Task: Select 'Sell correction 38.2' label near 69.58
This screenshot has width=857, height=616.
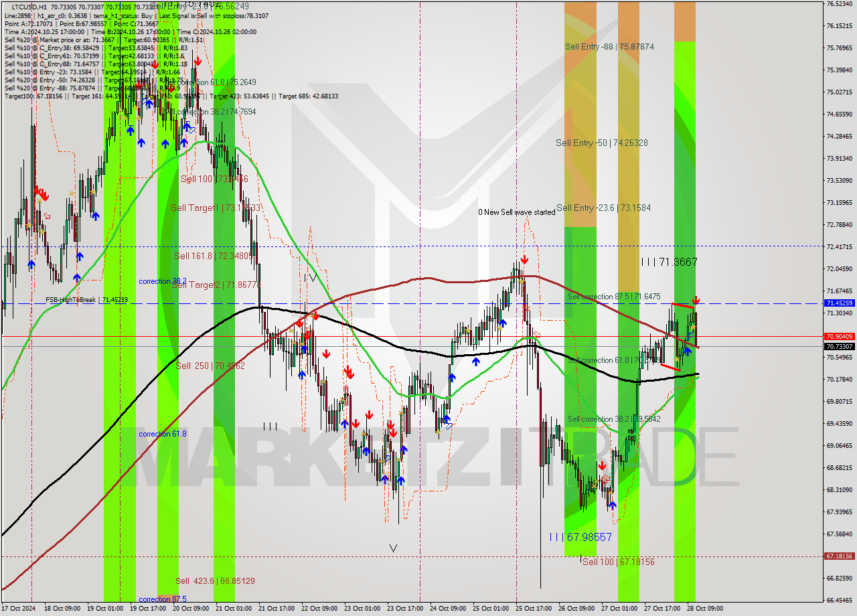Action: tap(614, 419)
